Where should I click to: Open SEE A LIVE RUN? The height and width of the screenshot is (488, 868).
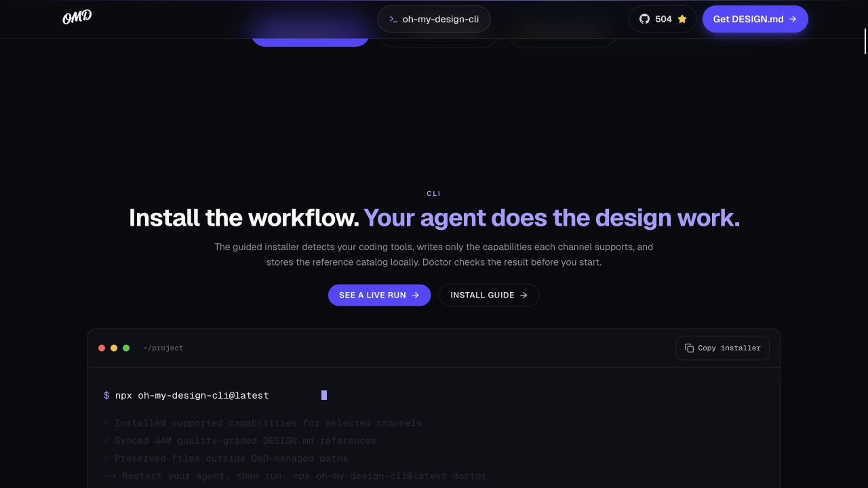(379, 296)
